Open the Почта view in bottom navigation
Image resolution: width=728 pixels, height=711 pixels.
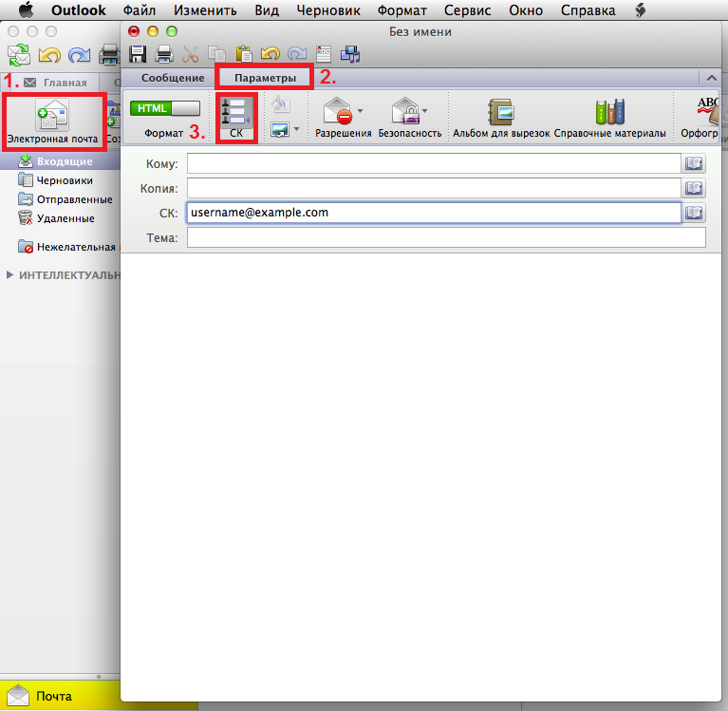pos(61,696)
